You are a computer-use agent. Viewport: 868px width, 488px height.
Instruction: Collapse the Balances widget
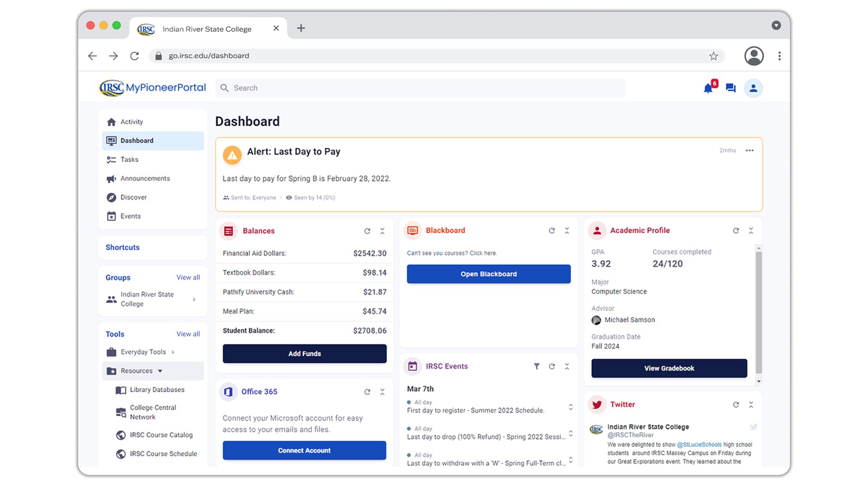tap(382, 231)
